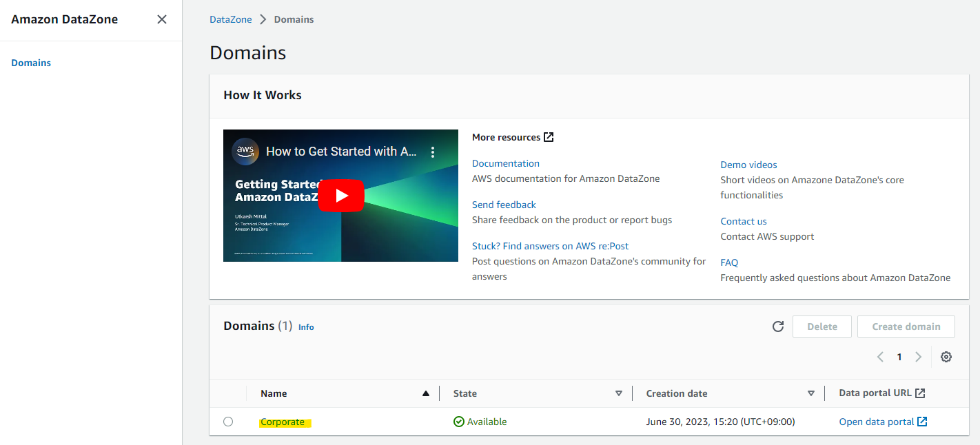Select the Corporate domain radio button
980x445 pixels.
pyautogui.click(x=228, y=422)
